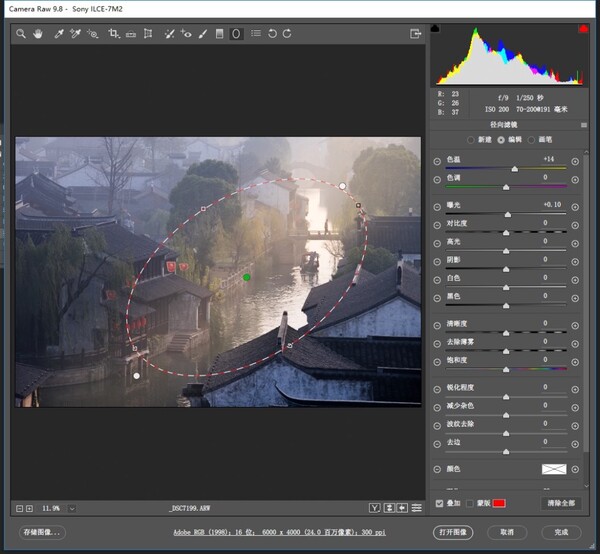Click the 存储图像... button
Viewport: 600px width, 554px height.
(42, 532)
